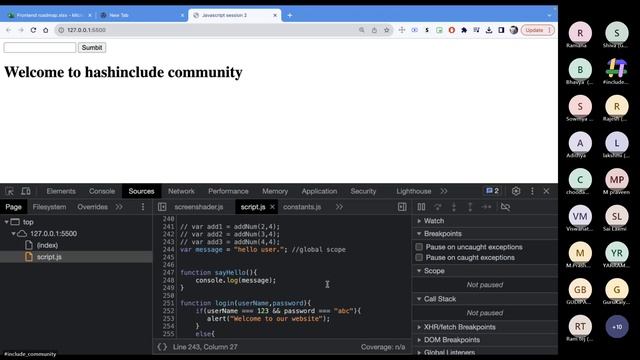The height and width of the screenshot is (360, 640).
Task: Click the side panel icon in browser toolbar
Action: (x=501, y=30)
